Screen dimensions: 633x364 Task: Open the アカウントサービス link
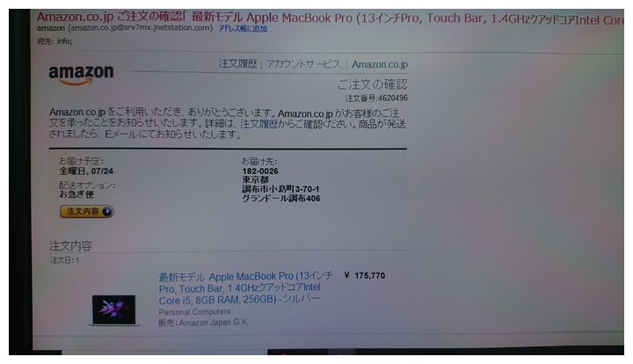pyautogui.click(x=303, y=64)
